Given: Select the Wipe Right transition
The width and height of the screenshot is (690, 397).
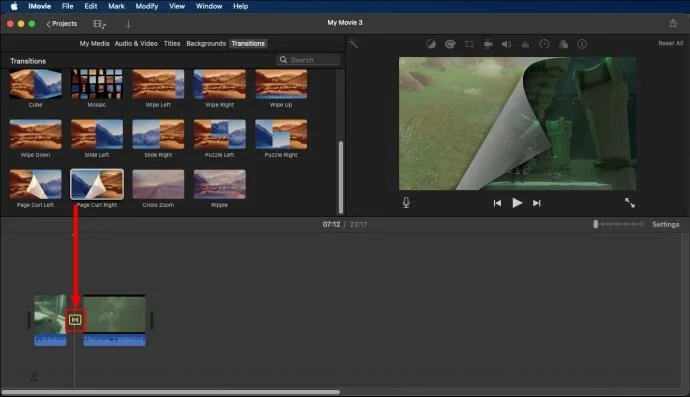Looking at the screenshot, I should click(x=220, y=84).
